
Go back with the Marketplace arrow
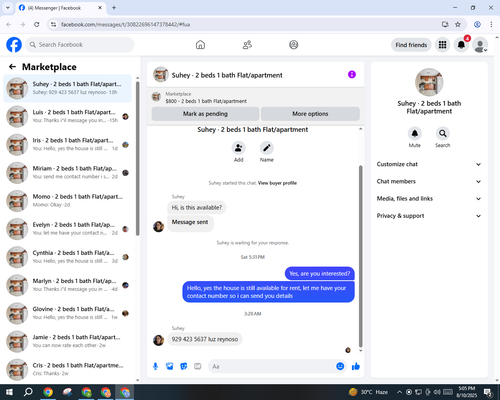12,67
